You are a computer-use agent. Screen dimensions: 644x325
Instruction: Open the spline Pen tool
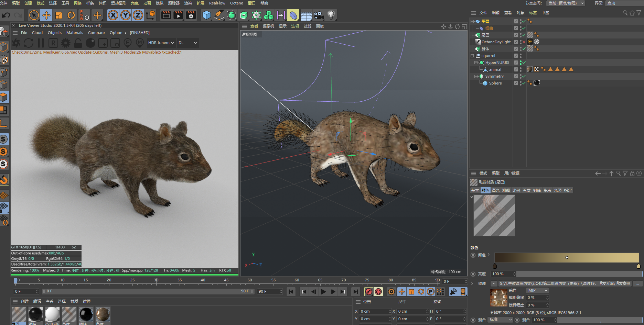[219, 15]
